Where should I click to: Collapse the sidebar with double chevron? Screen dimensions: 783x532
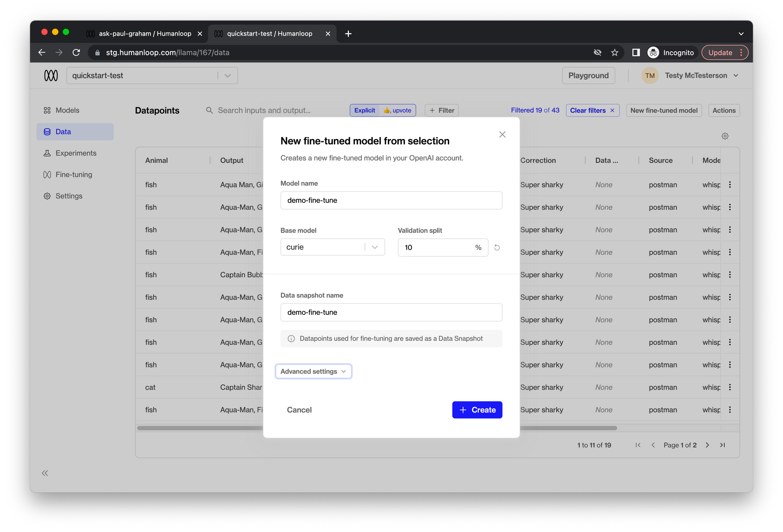(x=45, y=473)
